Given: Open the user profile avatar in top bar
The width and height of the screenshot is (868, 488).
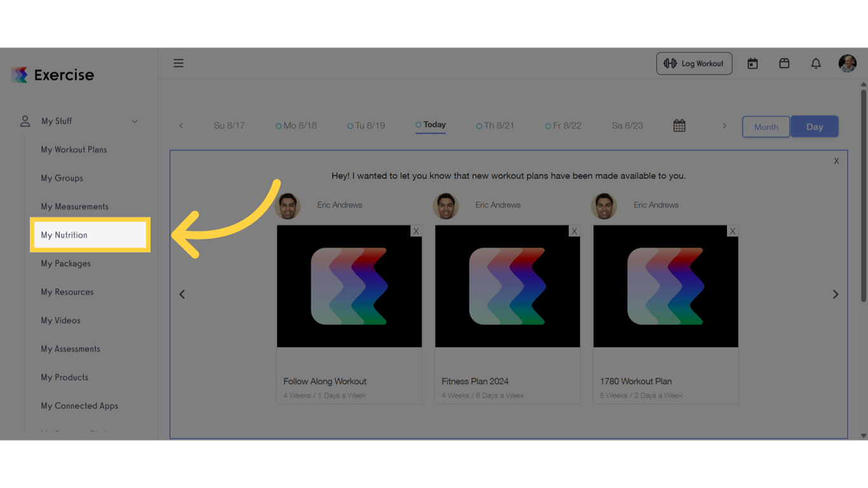Looking at the screenshot, I should (848, 64).
